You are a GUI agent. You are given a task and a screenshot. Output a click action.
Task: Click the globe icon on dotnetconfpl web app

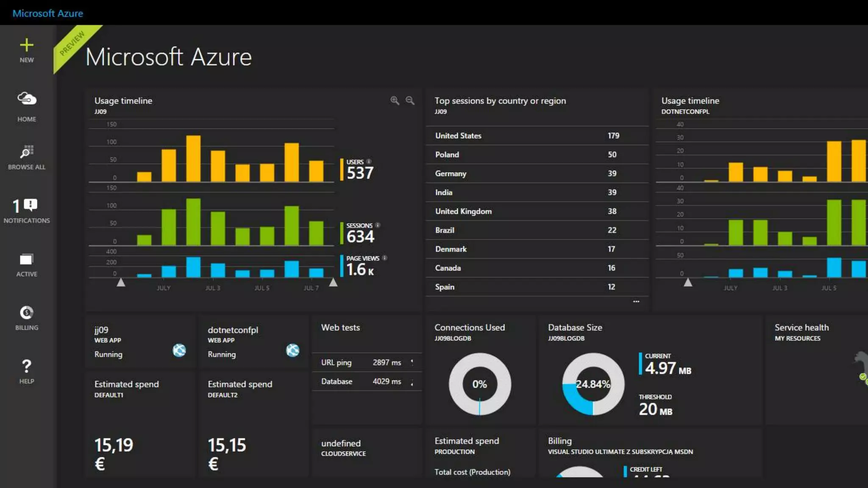(x=292, y=350)
